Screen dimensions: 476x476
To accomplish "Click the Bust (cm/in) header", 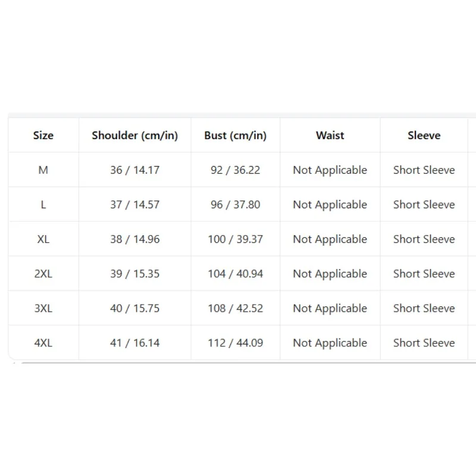I will 235,136.
